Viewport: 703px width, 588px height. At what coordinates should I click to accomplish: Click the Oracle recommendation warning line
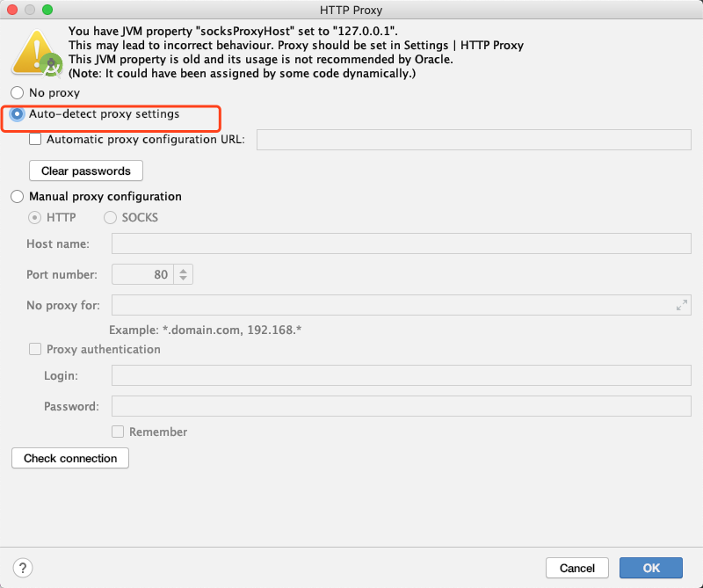pyautogui.click(x=260, y=60)
